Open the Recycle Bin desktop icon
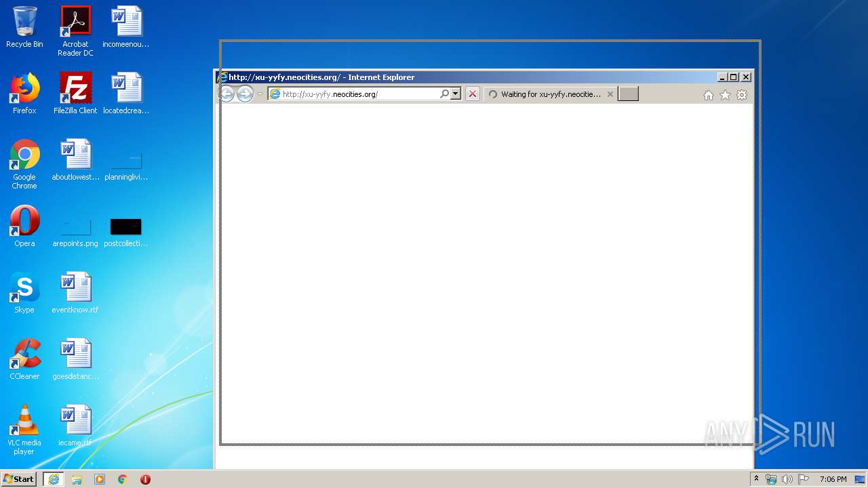This screenshot has height=488, width=868. click(24, 27)
